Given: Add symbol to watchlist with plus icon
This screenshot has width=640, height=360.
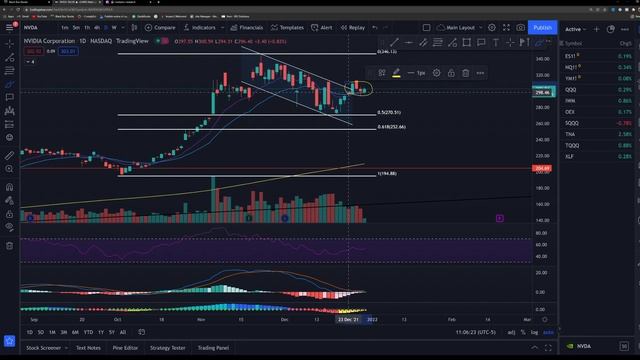Looking at the screenshot, I should (x=596, y=29).
